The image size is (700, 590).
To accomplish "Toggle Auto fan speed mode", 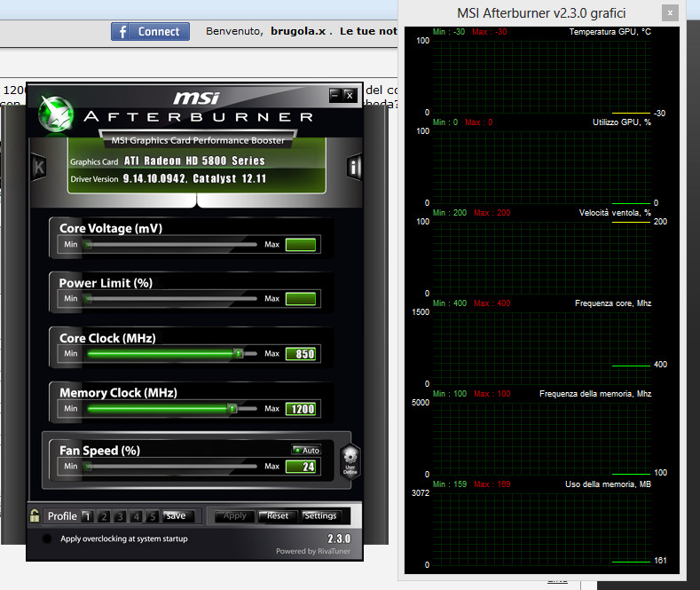I will click(306, 450).
